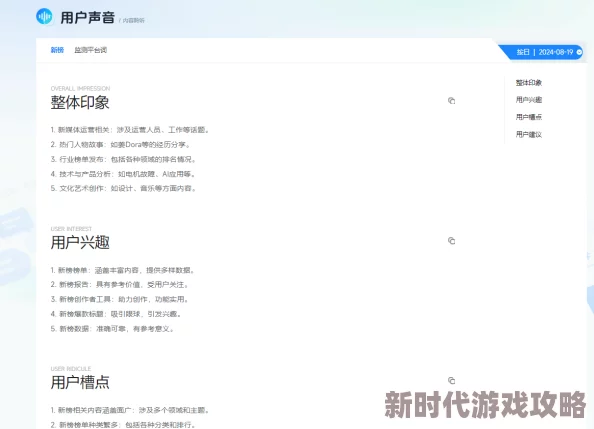Click the 2024-08-19 date text
Viewport: 594px width, 429px height.
coord(556,52)
